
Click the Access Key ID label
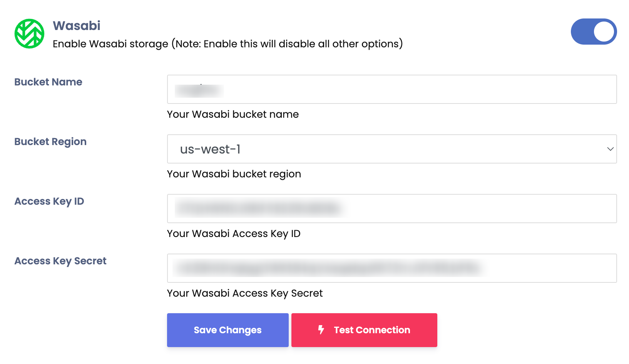[49, 201]
